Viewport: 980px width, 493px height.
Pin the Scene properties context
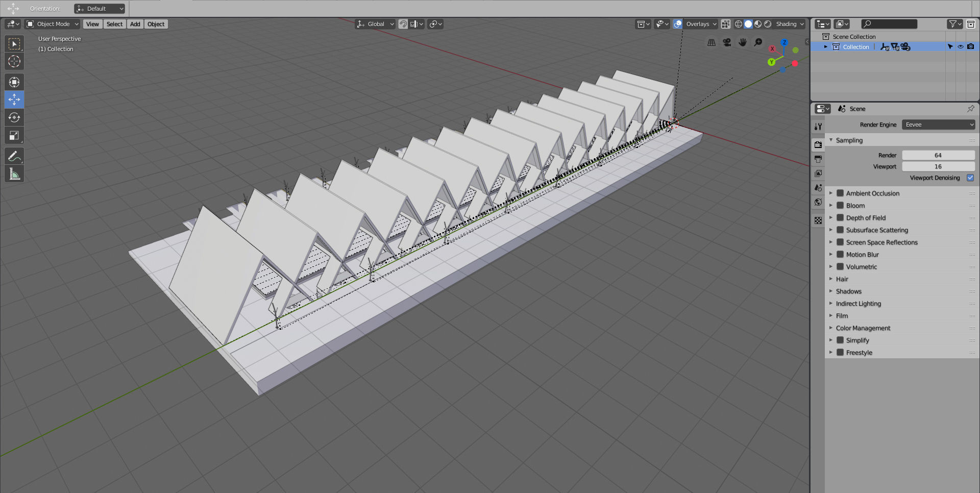970,109
